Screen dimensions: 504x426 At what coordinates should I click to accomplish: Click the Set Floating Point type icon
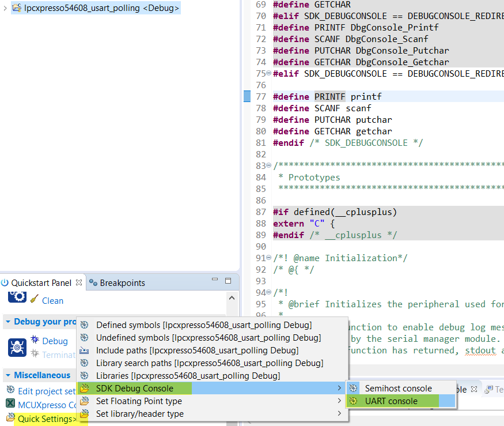pos(85,401)
